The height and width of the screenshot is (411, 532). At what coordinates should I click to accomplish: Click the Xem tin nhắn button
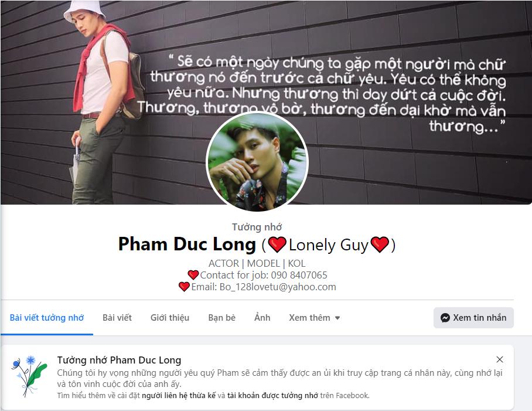coord(473,318)
